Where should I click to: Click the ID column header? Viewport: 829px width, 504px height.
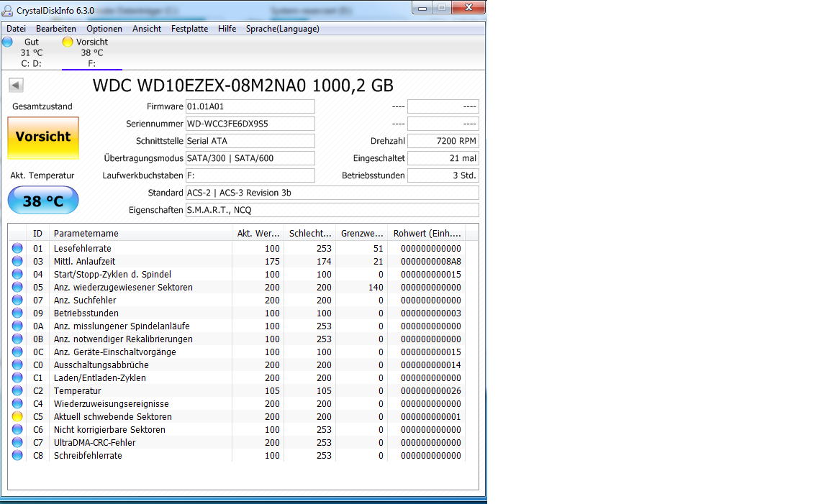37,233
